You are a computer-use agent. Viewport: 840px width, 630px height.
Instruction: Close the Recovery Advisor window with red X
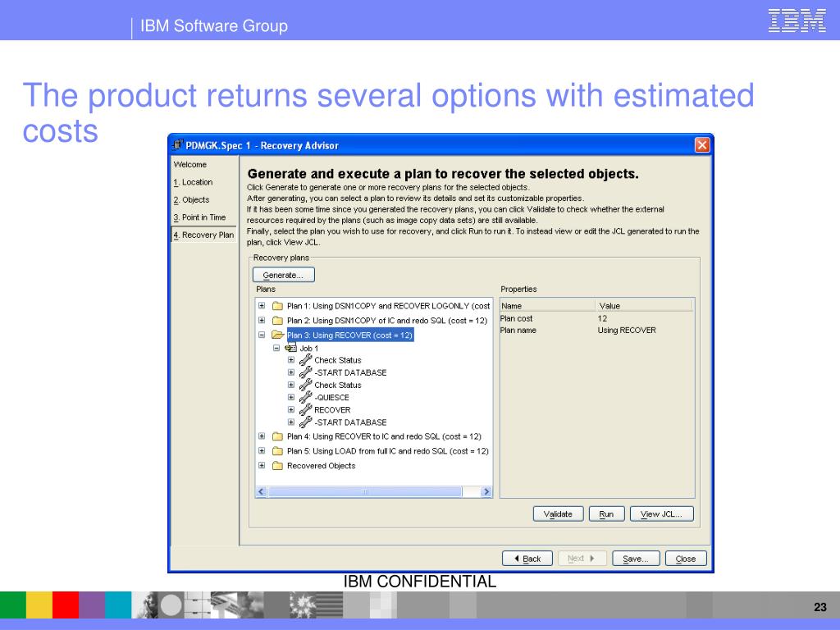(x=702, y=144)
